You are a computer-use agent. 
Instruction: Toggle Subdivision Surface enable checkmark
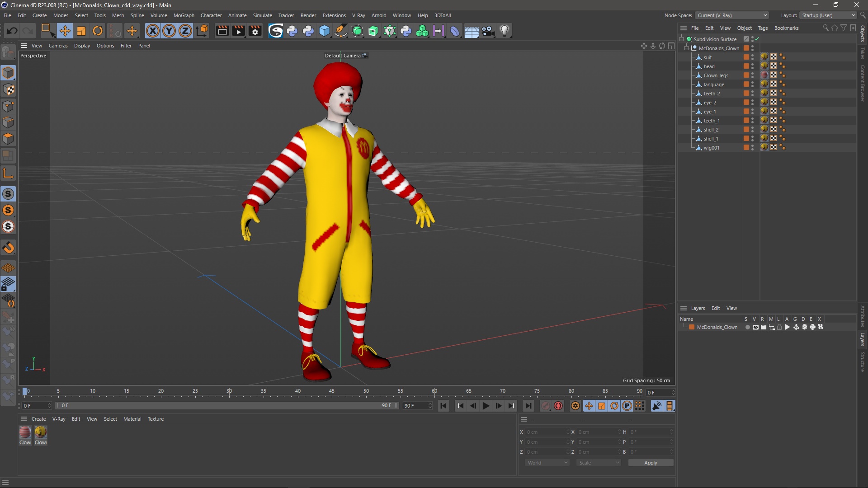756,39
